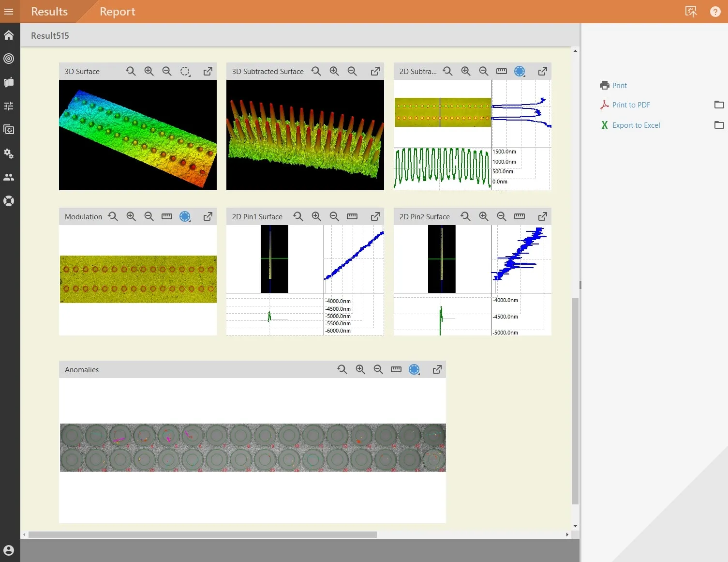The image size is (728, 562).
Task: Toggle the rotation circle in 3D Surface panel
Action: tap(185, 71)
